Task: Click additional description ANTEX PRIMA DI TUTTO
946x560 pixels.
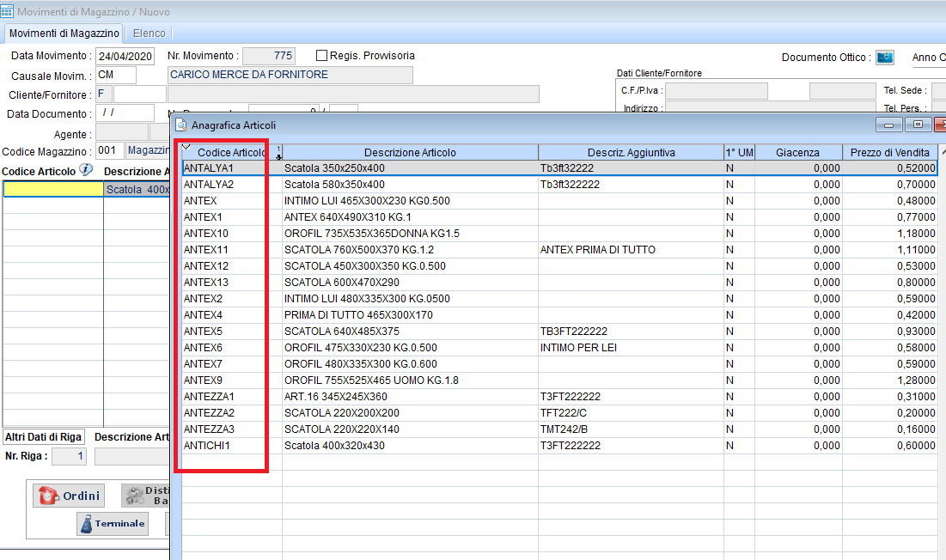Action: [597, 250]
